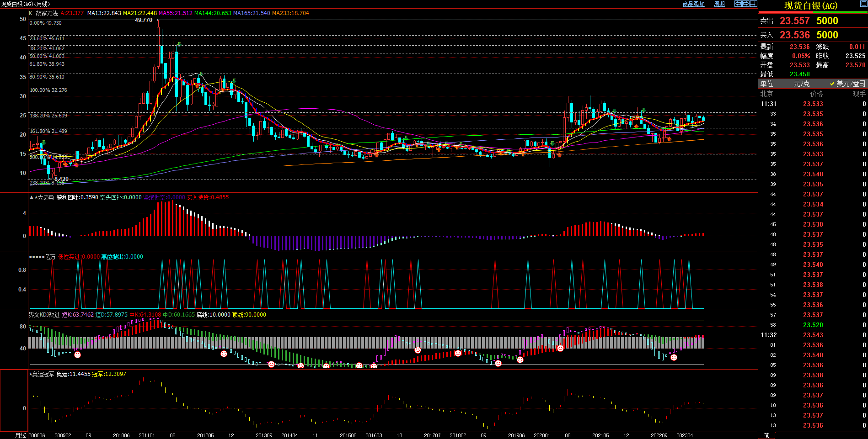This screenshot has height=439, width=868.
Task: Click the left arrow navigation icon
Action: [x=738, y=4]
